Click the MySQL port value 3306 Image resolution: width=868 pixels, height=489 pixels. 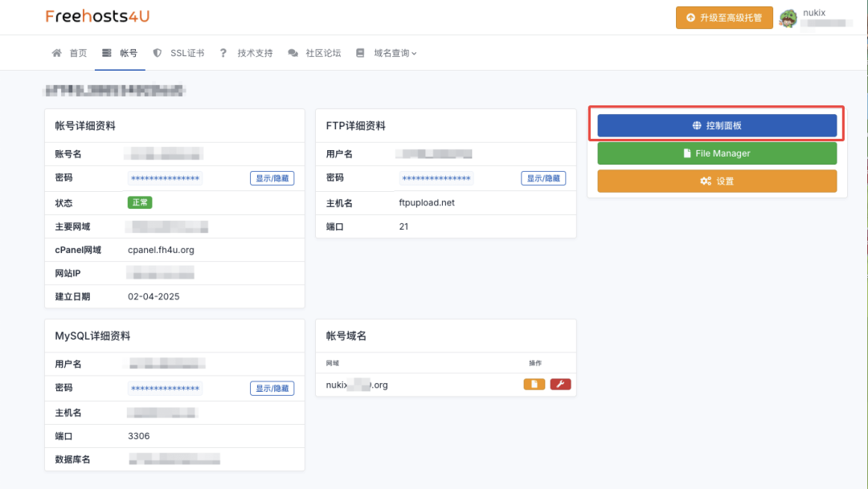coord(138,436)
